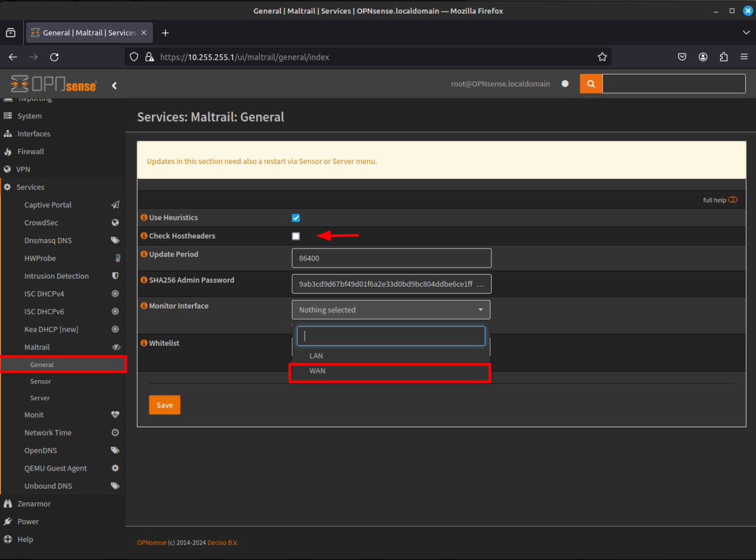Click the interface dropdown search box

click(x=391, y=336)
